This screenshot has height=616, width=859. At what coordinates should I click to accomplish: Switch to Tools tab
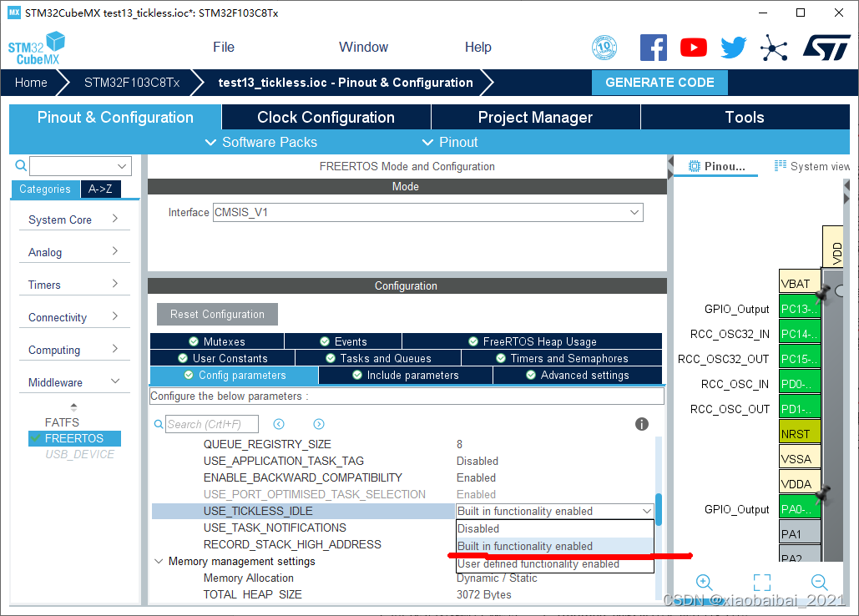pyautogui.click(x=745, y=117)
